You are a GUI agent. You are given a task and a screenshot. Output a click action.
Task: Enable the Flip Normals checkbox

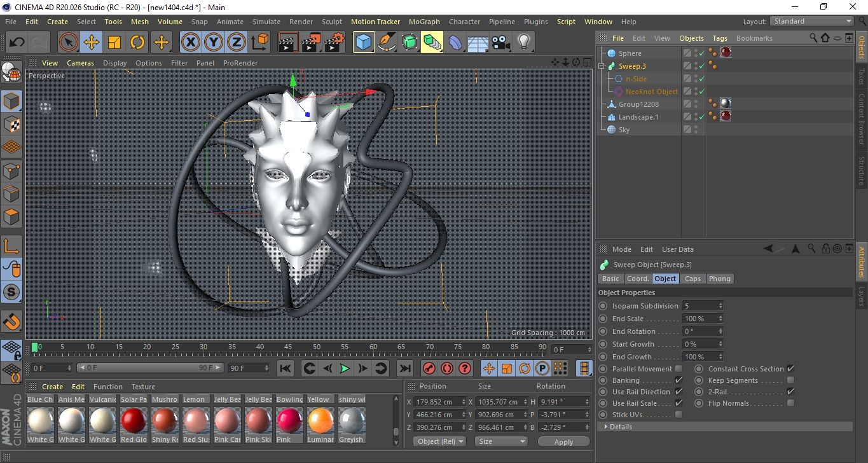[x=790, y=403]
